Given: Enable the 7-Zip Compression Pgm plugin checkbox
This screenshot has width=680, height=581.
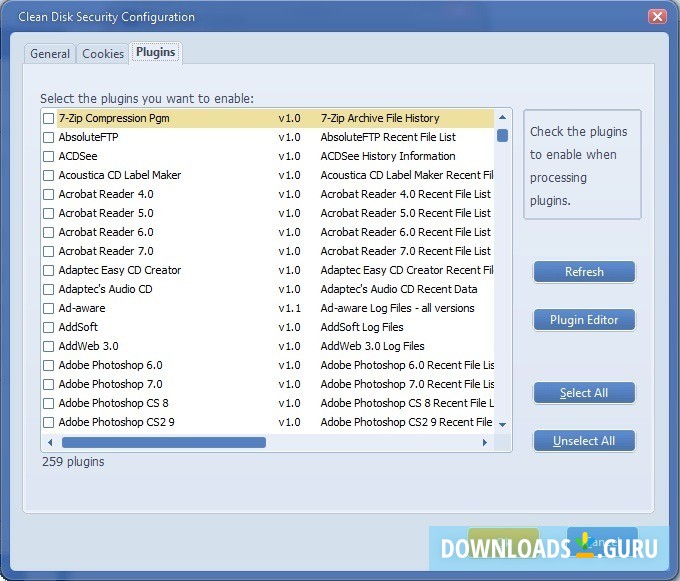Looking at the screenshot, I should coord(49,118).
